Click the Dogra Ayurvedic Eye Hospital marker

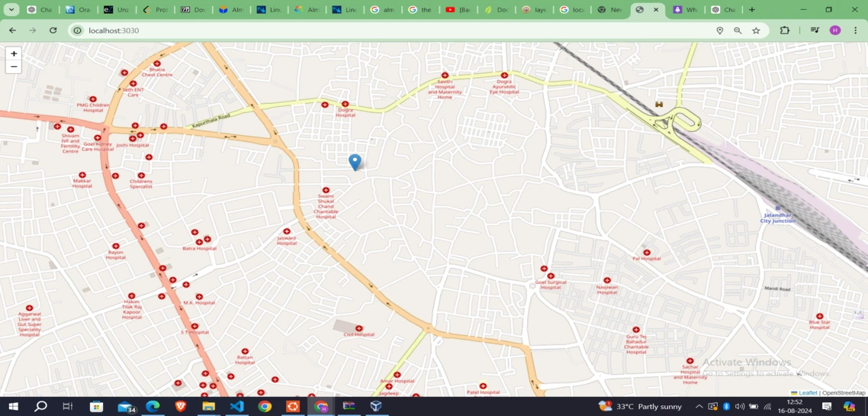(504, 75)
